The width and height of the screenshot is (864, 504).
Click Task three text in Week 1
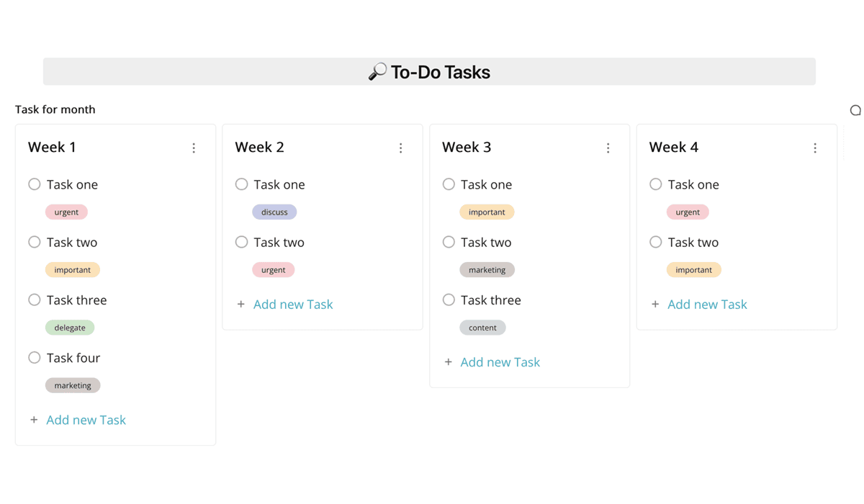pyautogui.click(x=76, y=300)
